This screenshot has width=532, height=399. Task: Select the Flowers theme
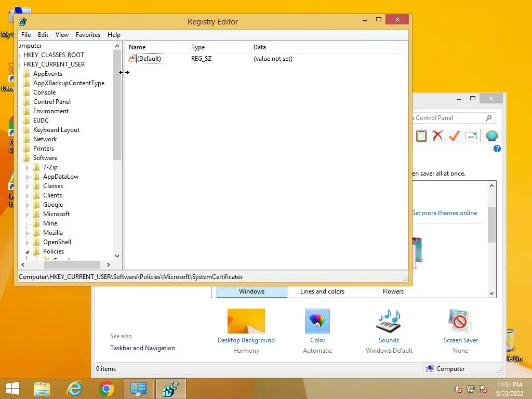(x=393, y=291)
